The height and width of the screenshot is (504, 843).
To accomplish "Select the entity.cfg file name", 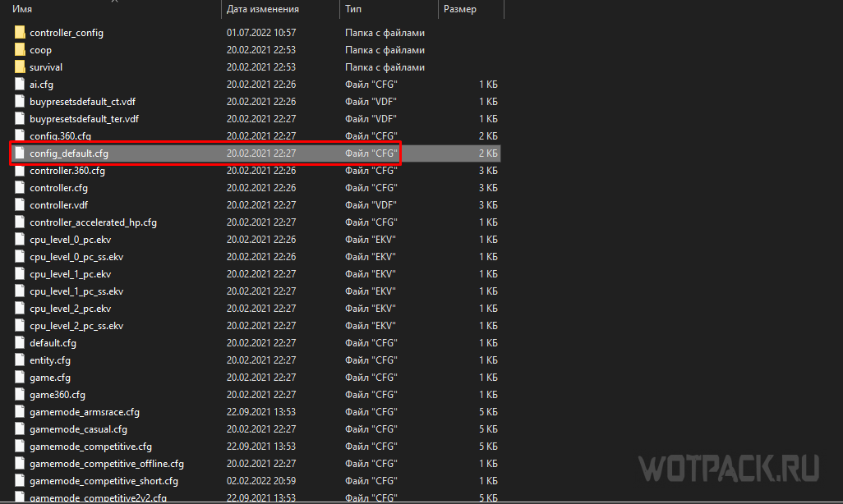I will [x=50, y=360].
